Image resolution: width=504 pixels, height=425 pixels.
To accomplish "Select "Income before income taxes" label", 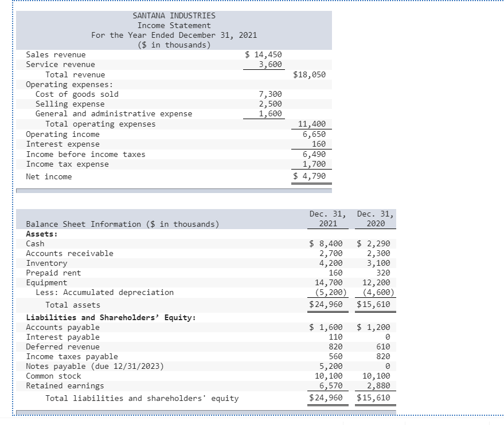I will tap(85, 155).
